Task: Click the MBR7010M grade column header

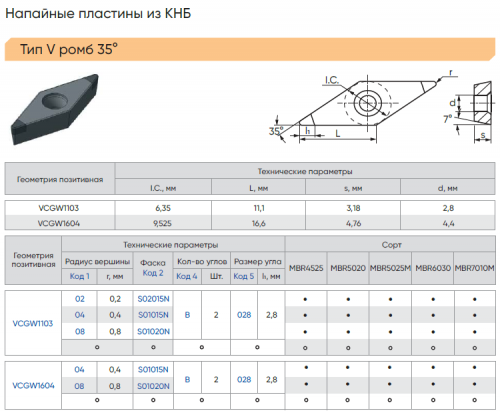Action: [x=474, y=268]
